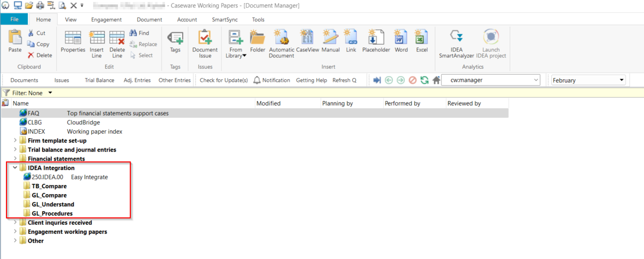Open the SmartSync ribbon tab
The width and height of the screenshot is (644, 259).
point(224,20)
